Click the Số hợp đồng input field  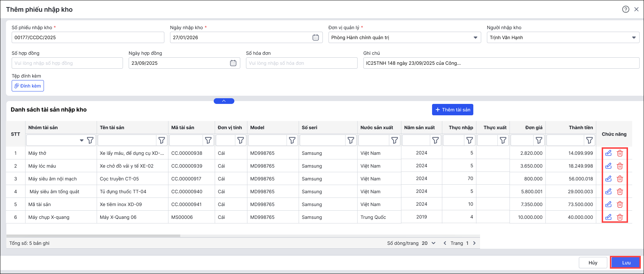point(67,63)
